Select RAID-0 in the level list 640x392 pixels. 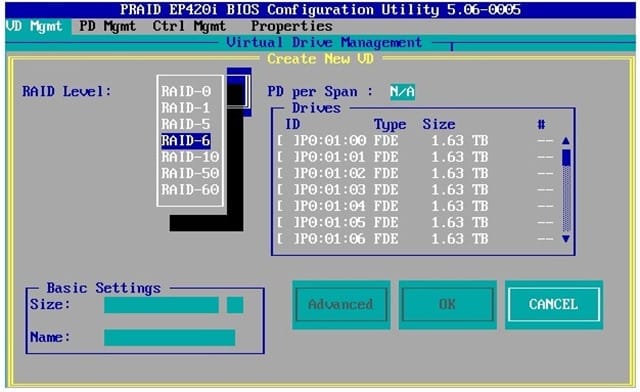point(186,91)
